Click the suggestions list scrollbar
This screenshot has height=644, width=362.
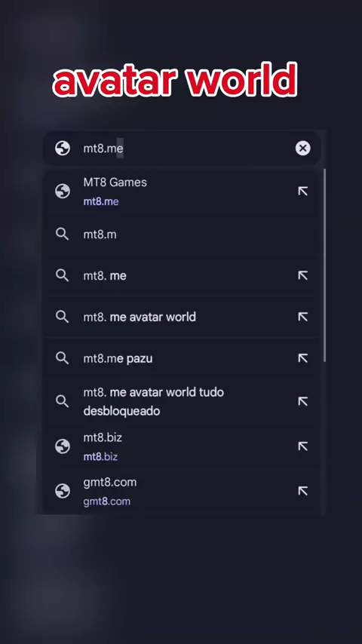coord(324,265)
